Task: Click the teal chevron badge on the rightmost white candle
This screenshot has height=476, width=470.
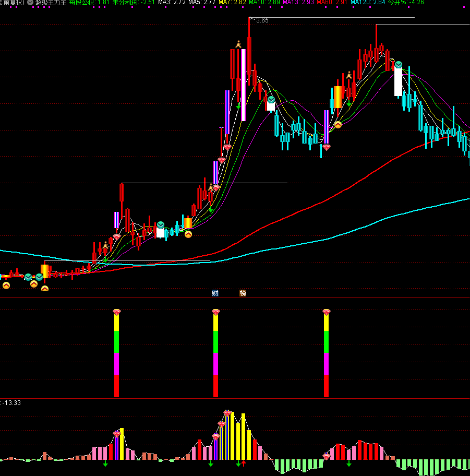Action: [399, 65]
